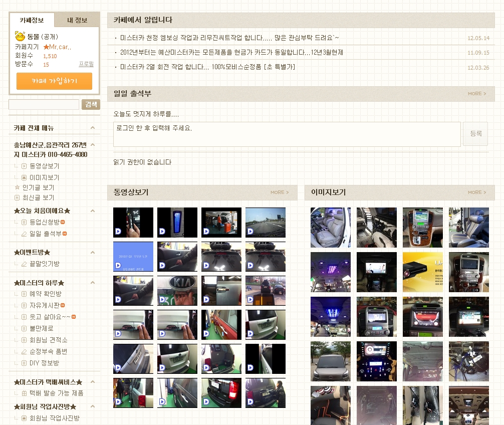Screen dimensions: 504x425
Task: Open the 프로필 link
Action: point(86,65)
